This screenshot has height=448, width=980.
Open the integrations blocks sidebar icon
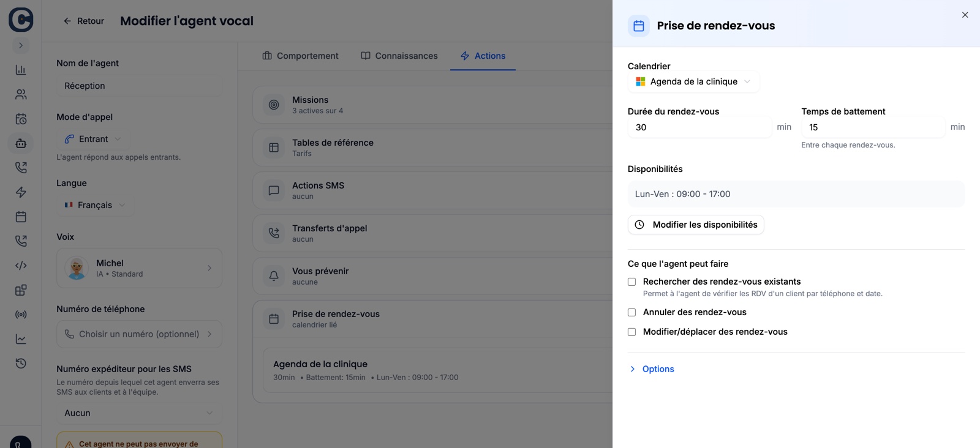click(21, 290)
